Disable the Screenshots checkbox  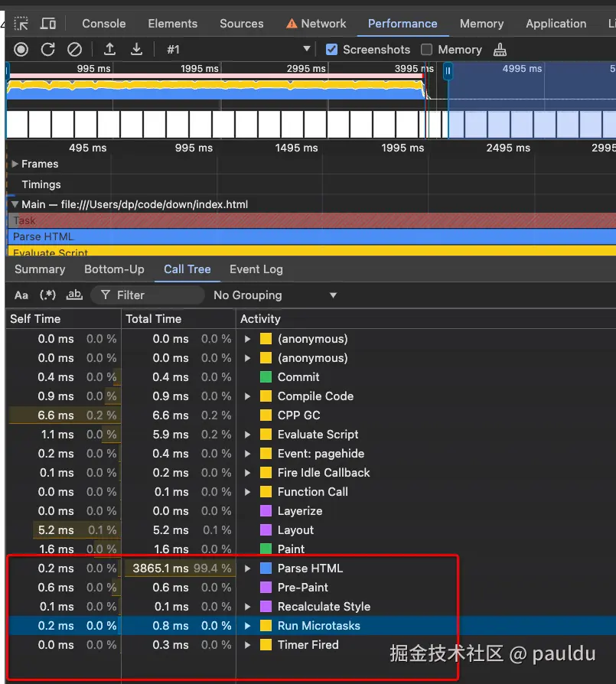331,50
